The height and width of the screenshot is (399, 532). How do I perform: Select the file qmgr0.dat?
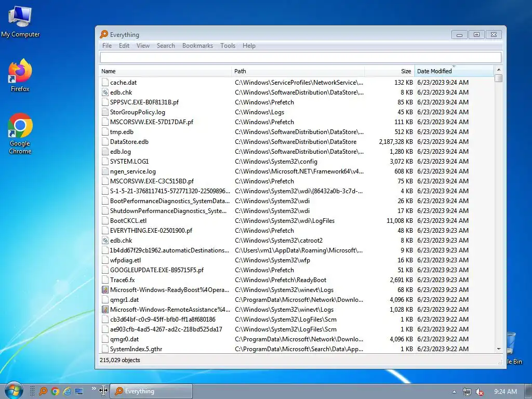point(124,339)
